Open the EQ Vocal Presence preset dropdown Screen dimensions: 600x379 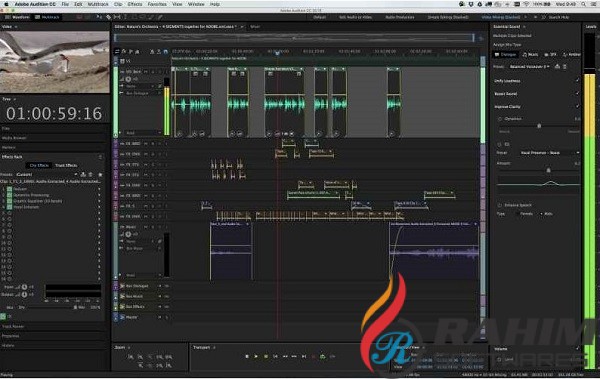point(549,153)
